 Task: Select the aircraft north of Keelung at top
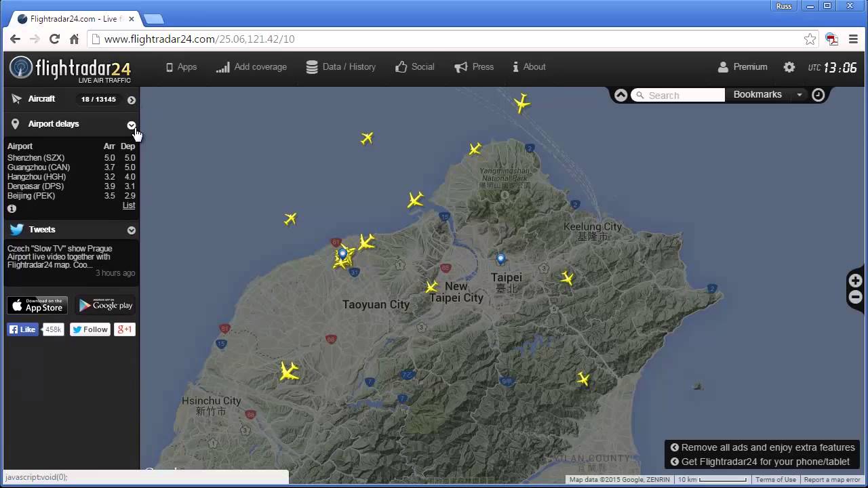click(522, 104)
